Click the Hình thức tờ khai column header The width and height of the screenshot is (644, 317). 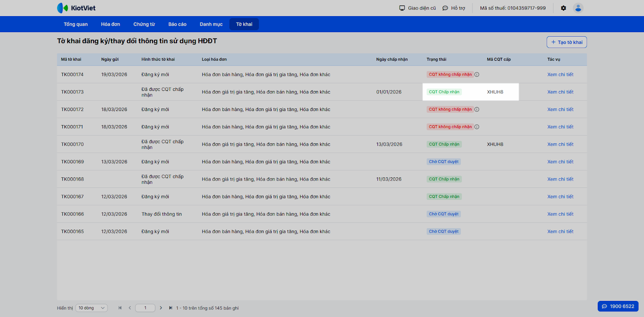[158, 60]
